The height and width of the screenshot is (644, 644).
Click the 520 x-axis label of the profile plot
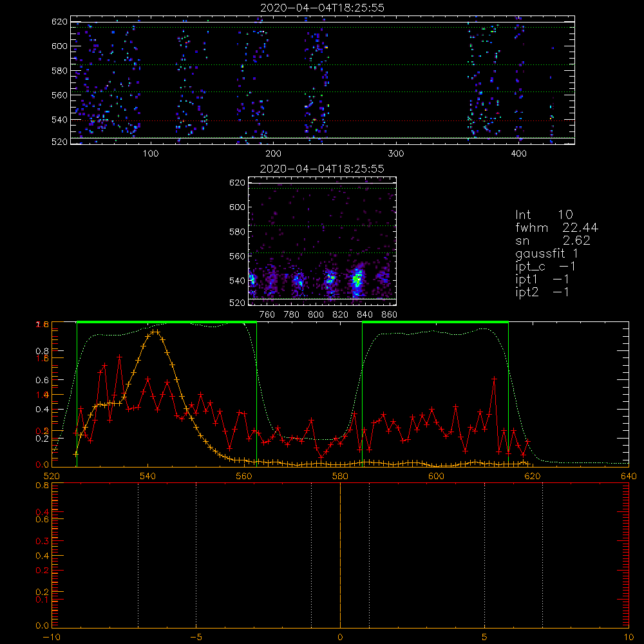pyautogui.click(x=52, y=477)
